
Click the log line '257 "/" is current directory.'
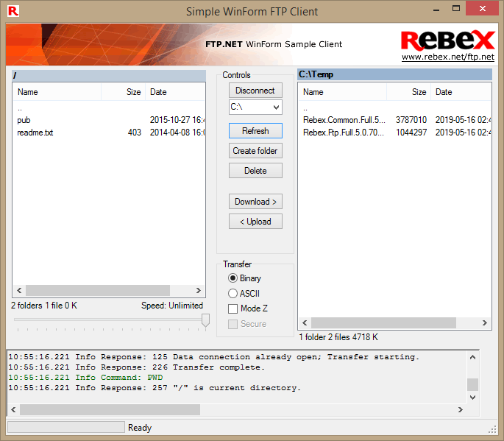coord(155,387)
